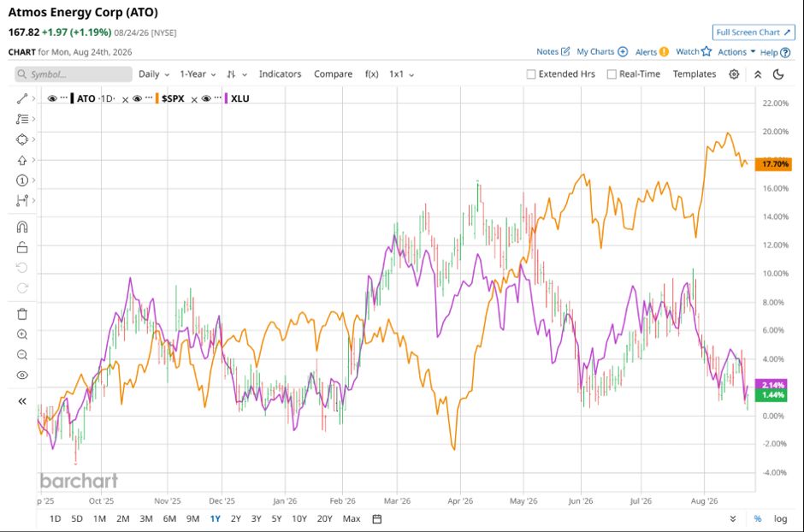Zoom in on the chart

22,334
